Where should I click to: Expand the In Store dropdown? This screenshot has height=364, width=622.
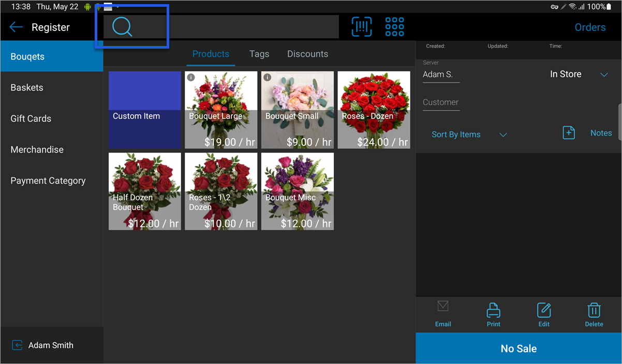pyautogui.click(x=604, y=74)
